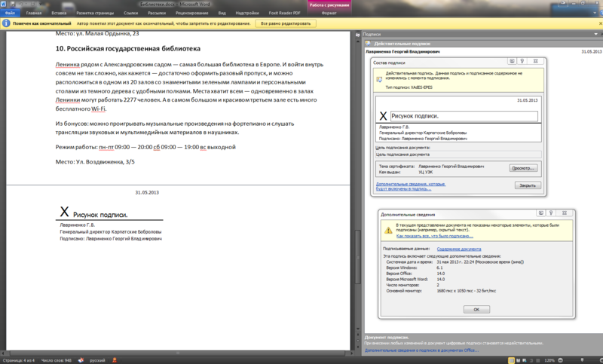The image size is (603, 364).
Task: Click the Закрыть button in Состав подписи
Action: 528,185
